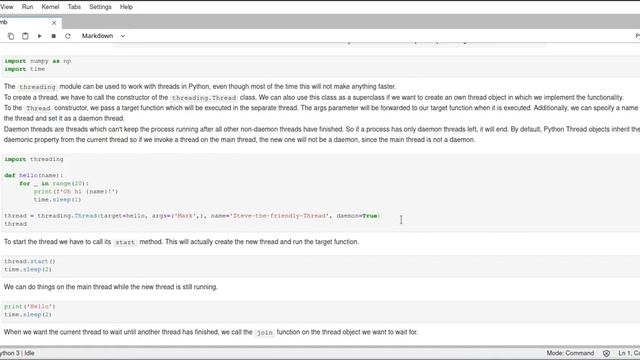The height and width of the screenshot is (360, 640).
Task: Click the copy cells icon
Action: (x=11, y=36)
